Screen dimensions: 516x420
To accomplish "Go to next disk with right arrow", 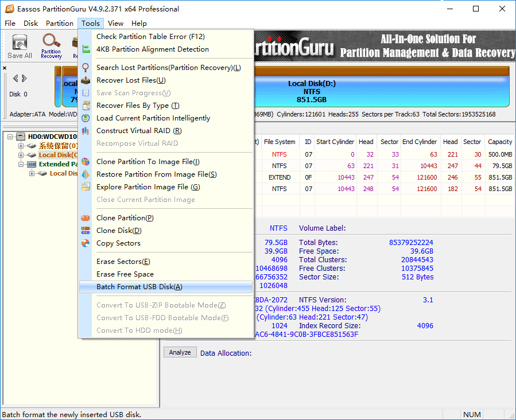I will [24, 78].
